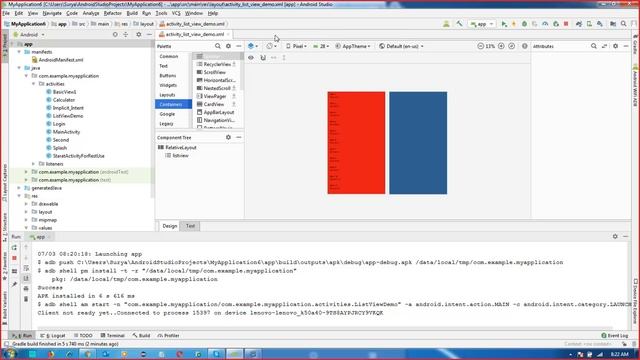Expand the listeners package
This screenshot has width=640, height=360.
[x=34, y=164]
